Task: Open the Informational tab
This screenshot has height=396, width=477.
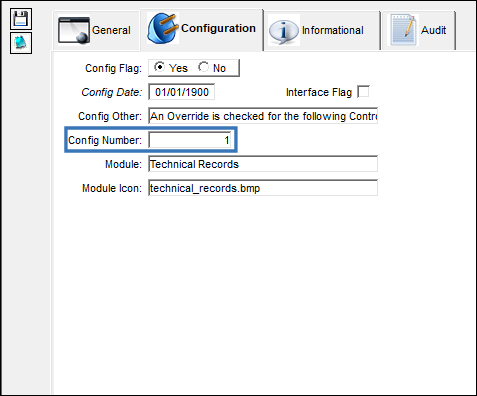Action: 321,30
